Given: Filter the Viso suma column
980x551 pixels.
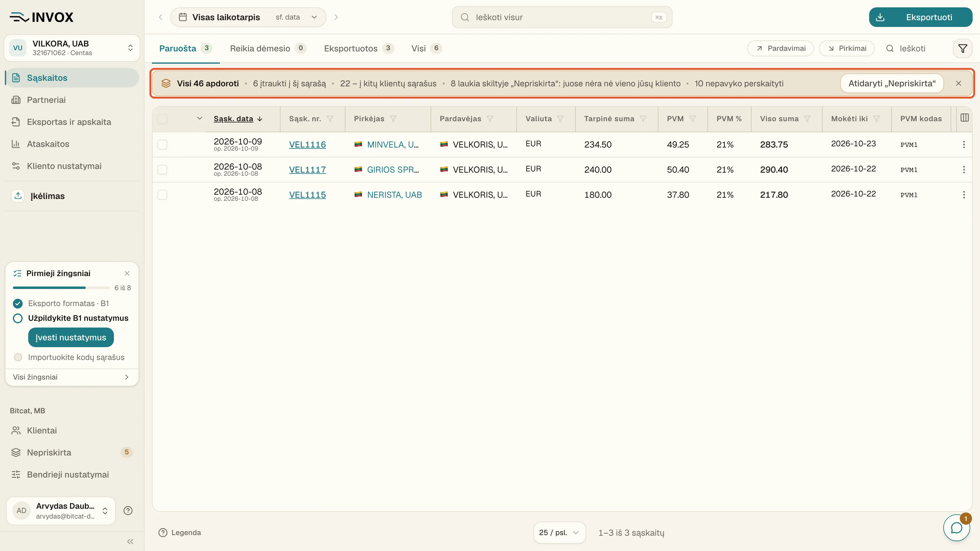Looking at the screenshot, I should point(807,119).
